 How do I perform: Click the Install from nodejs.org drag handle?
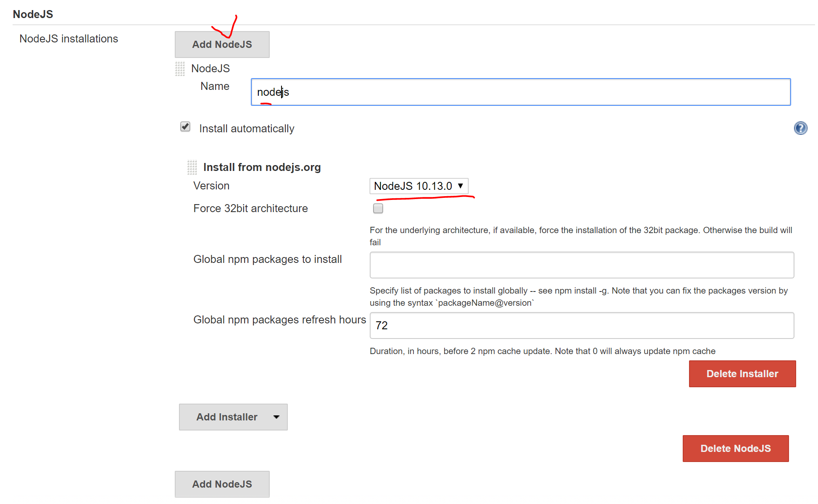(192, 167)
